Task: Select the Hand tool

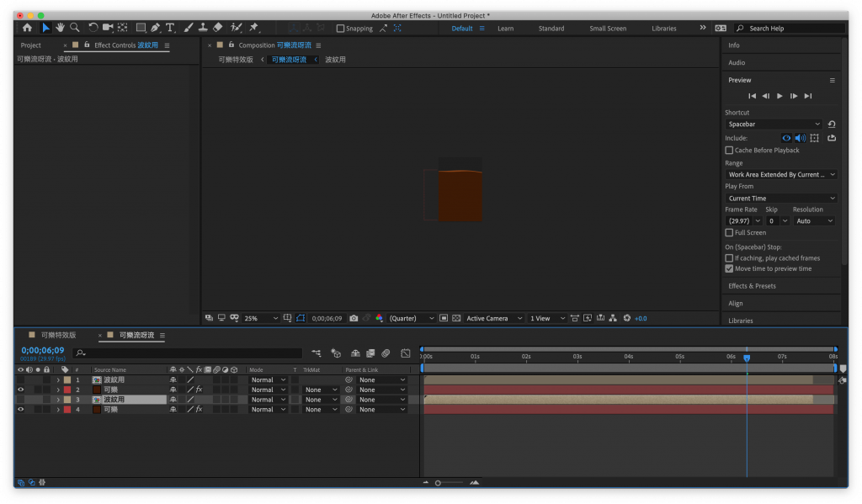Action: click(x=61, y=28)
